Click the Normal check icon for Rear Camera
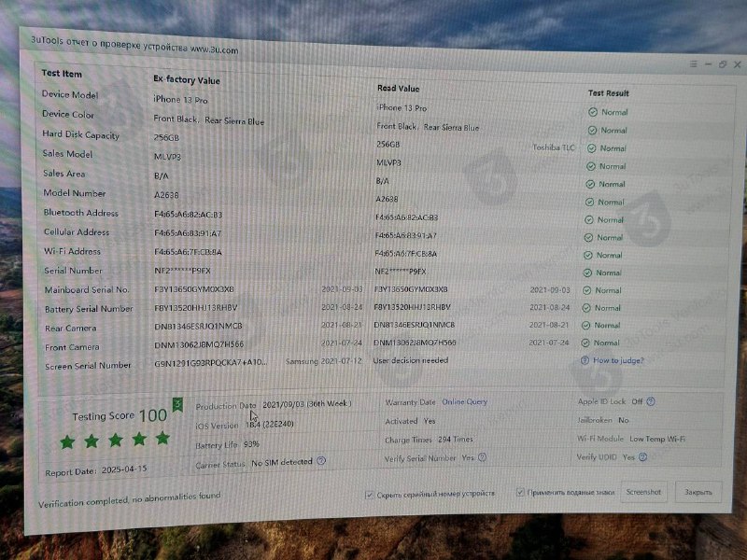The image size is (747, 560). pos(586,325)
